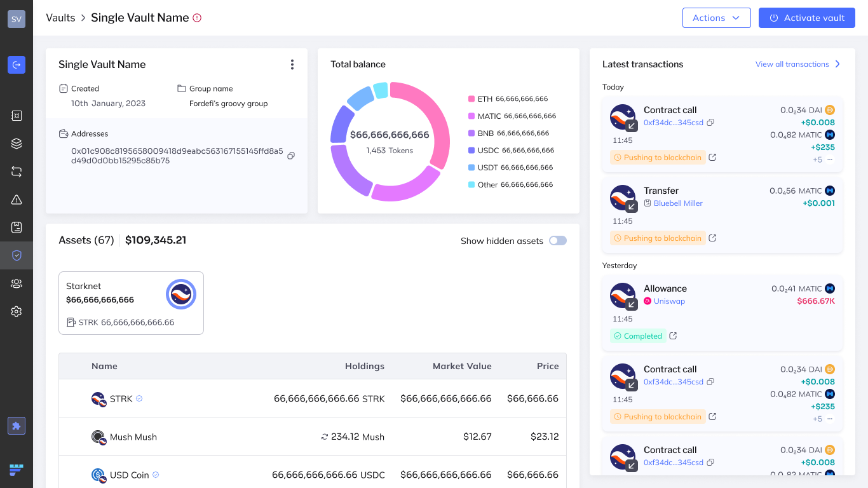This screenshot has width=868, height=488.
Task: Click the three dots after +5 in Today's Contract call
Action: 830,159
